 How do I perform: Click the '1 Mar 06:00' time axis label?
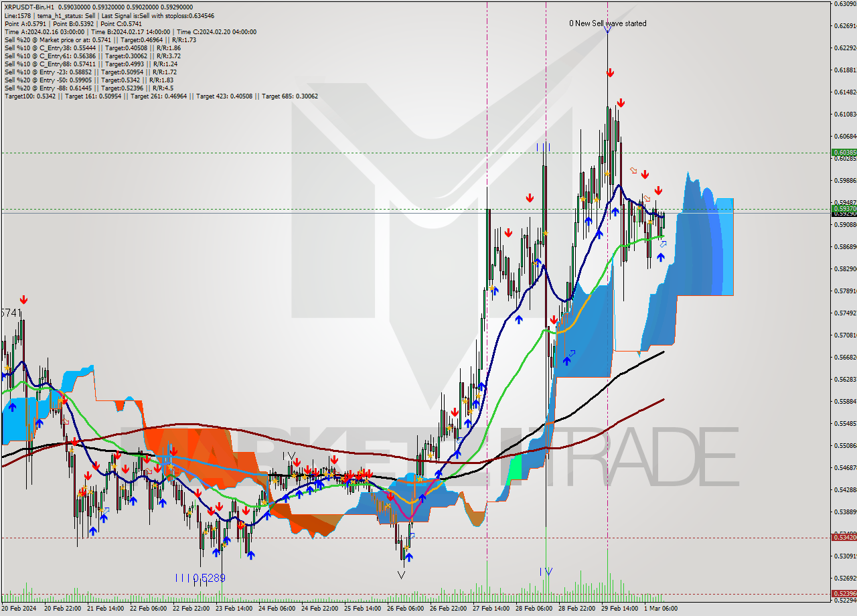[x=662, y=609]
